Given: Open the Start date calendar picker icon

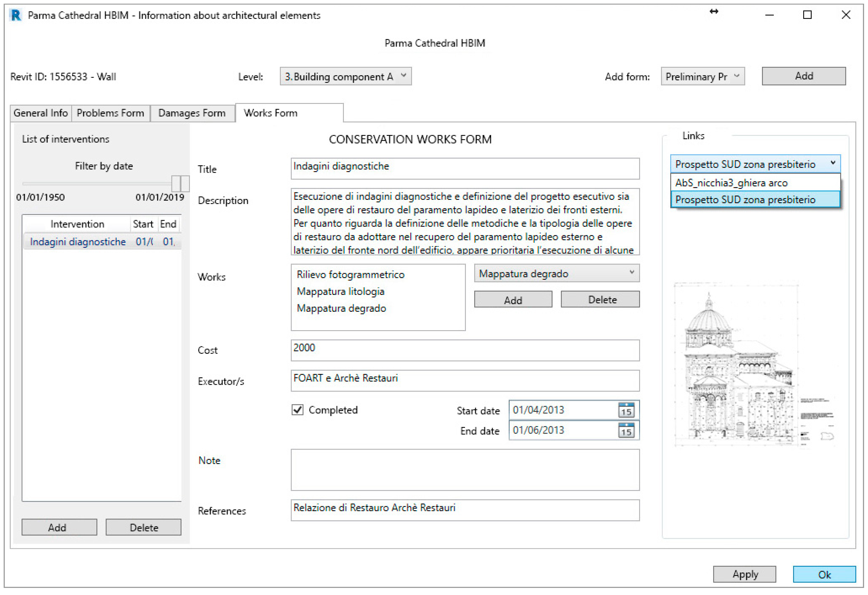Looking at the screenshot, I should [626, 410].
